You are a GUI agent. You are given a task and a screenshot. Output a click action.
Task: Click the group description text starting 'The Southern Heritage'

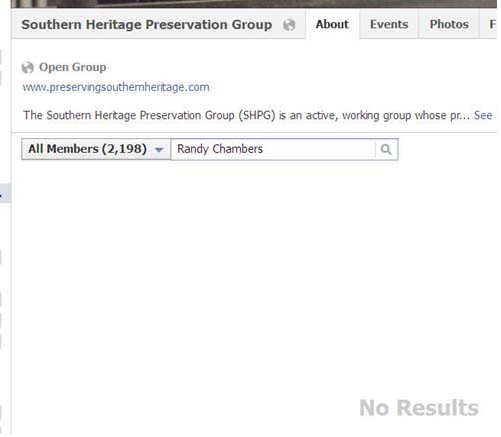point(246,115)
